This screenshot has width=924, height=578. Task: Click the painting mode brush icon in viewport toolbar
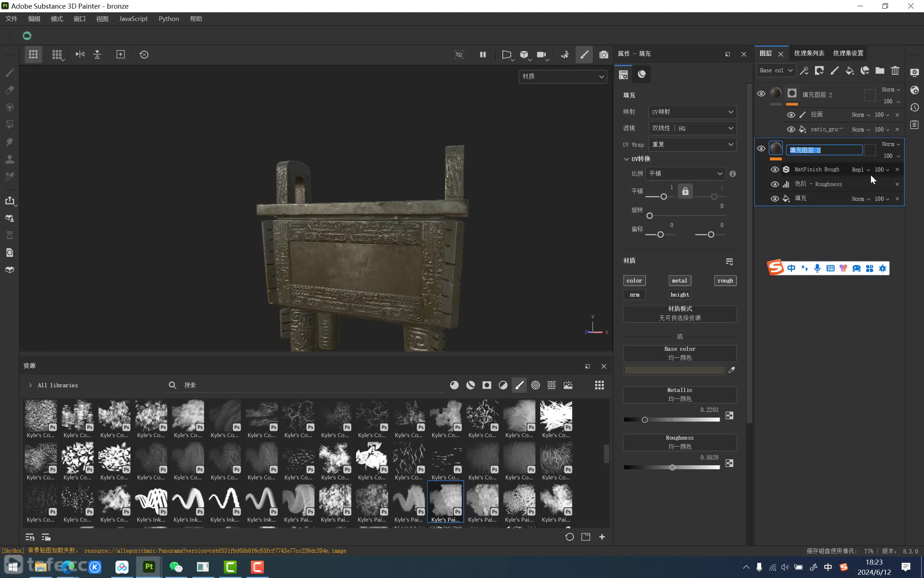coord(584,55)
